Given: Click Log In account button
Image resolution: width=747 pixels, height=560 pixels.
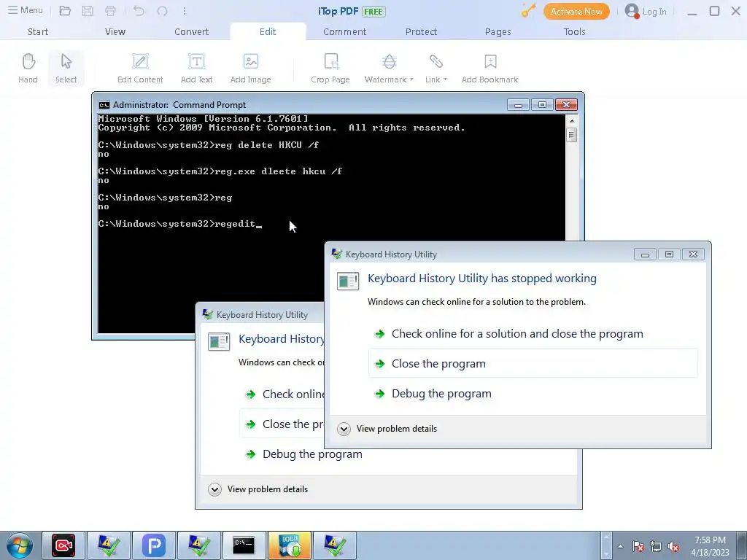Looking at the screenshot, I should [646, 12].
